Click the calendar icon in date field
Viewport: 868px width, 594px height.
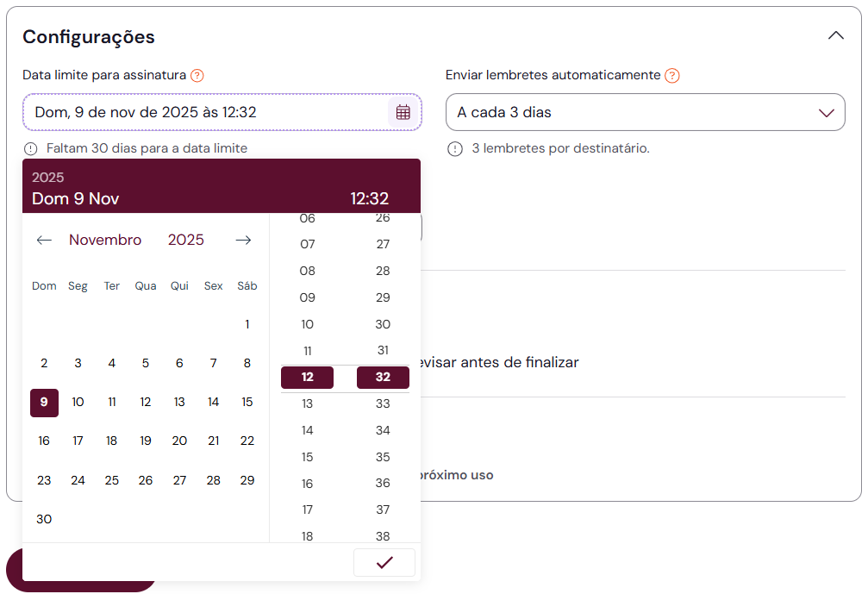pyautogui.click(x=403, y=112)
